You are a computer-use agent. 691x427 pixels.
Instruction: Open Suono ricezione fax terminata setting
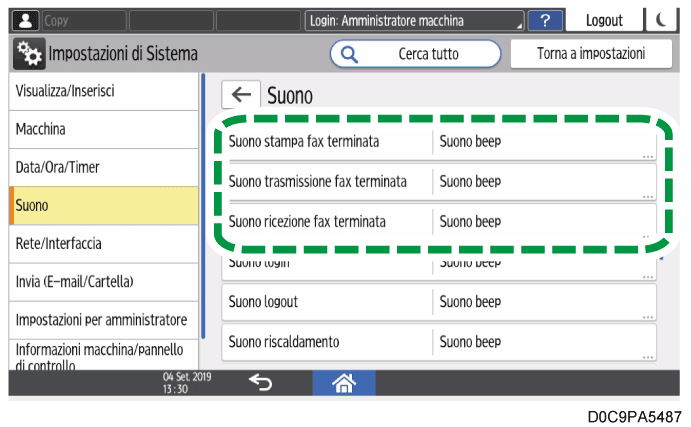coord(439,221)
